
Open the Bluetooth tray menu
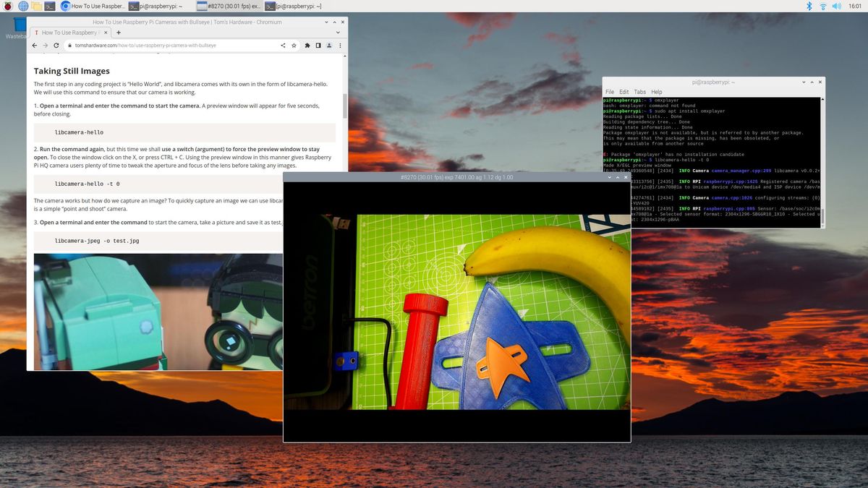[809, 6]
